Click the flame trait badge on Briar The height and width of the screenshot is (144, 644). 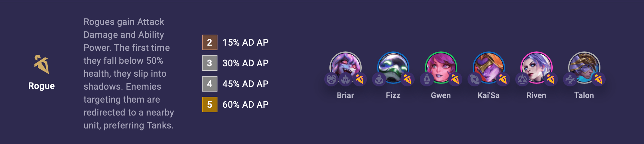tap(346, 79)
